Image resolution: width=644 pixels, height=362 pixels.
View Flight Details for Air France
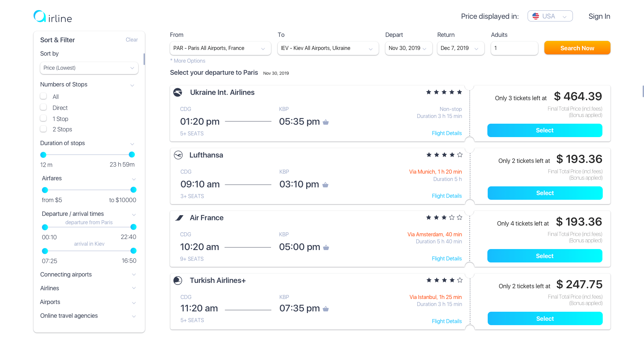(447, 258)
